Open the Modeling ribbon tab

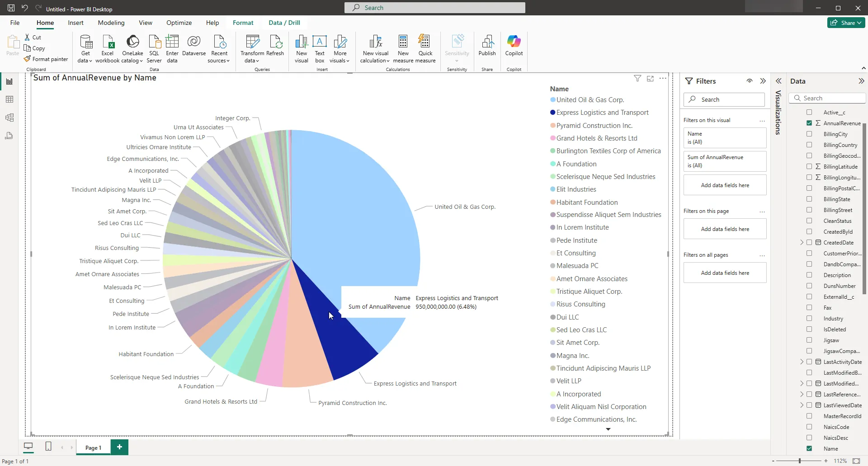click(x=111, y=23)
